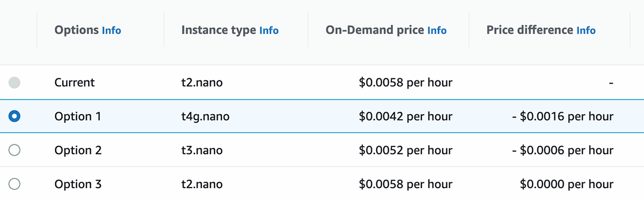
Task: Open Info link beside Instance type
Action: coord(269,31)
